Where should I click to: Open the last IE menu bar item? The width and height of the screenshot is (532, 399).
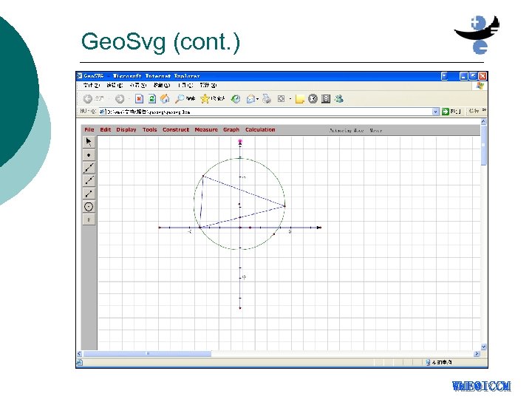(x=208, y=85)
